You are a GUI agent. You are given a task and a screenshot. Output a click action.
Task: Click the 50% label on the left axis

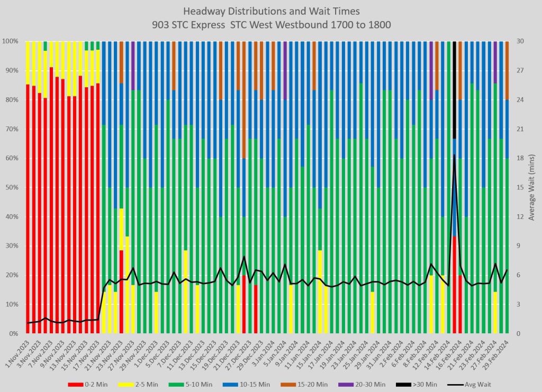click(12, 188)
